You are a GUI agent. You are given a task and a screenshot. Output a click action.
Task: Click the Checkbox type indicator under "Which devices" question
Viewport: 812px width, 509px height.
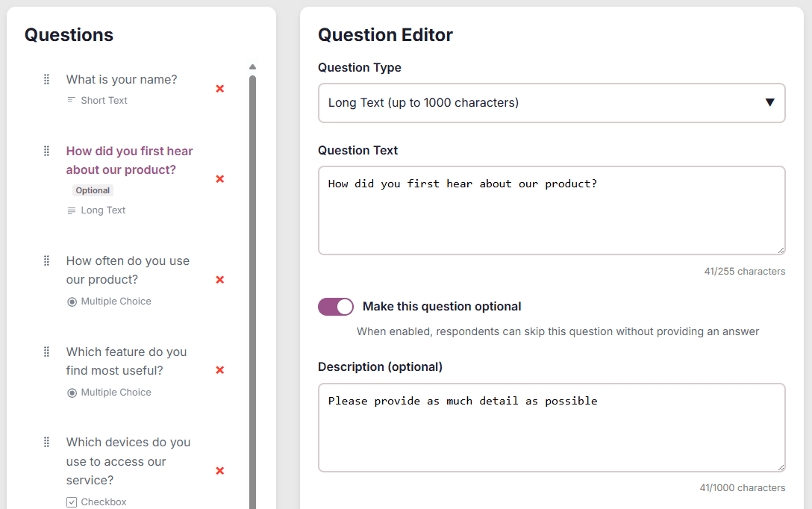point(71,502)
